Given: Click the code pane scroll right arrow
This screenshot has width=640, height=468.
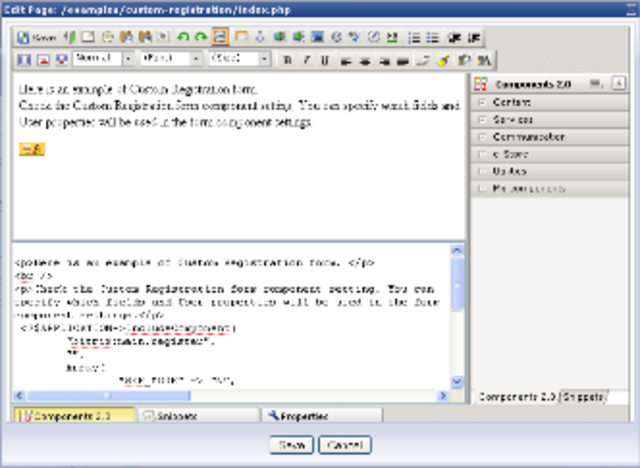Looking at the screenshot, I should coord(443,395).
